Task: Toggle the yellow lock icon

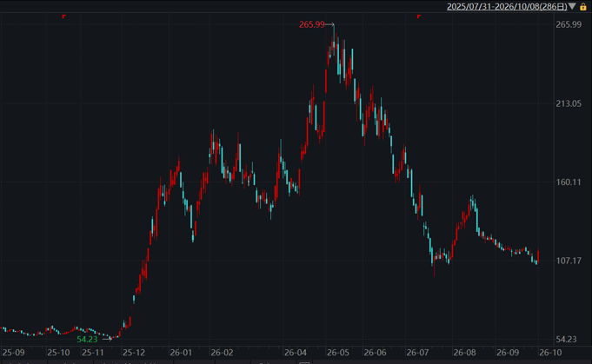Action: tap(583, 6)
